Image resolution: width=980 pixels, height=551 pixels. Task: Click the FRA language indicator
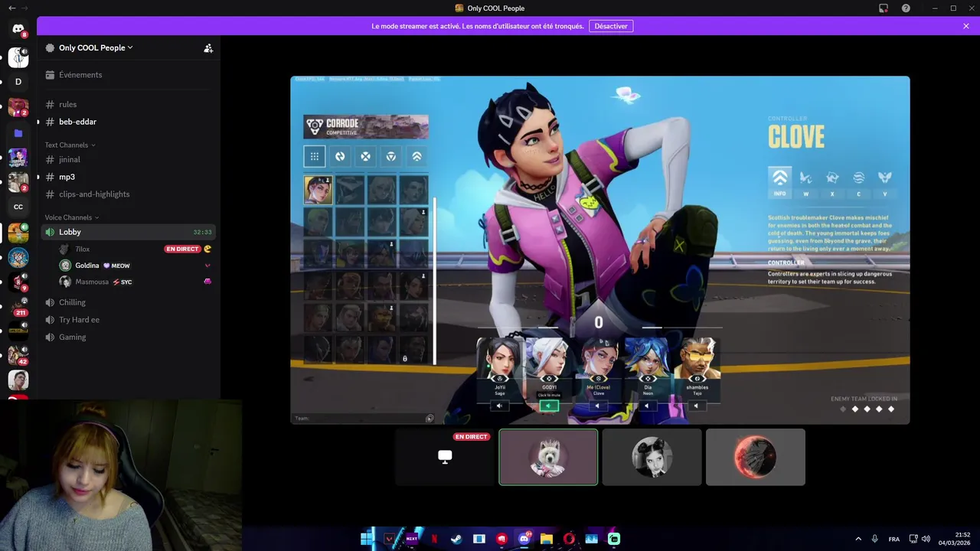pos(894,539)
